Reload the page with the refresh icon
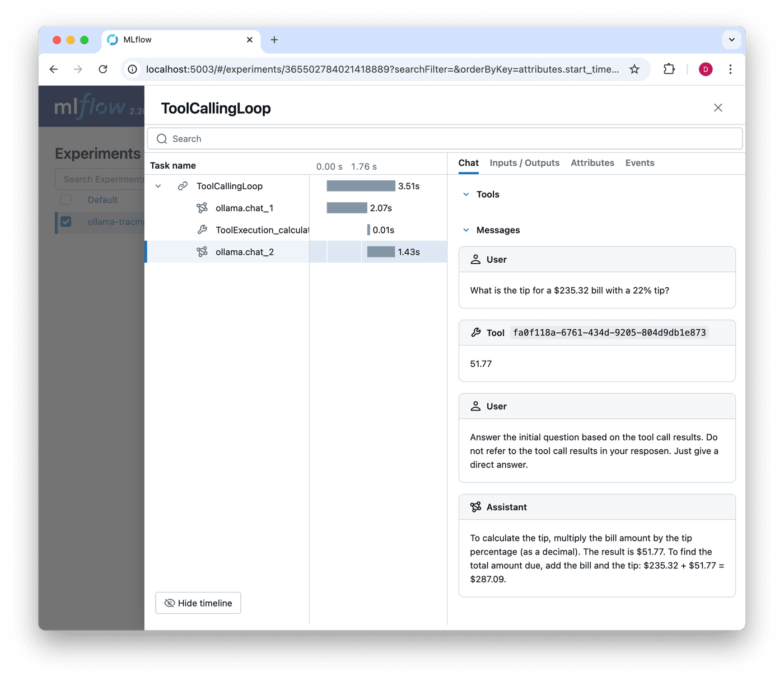The width and height of the screenshot is (784, 681). 103,69
